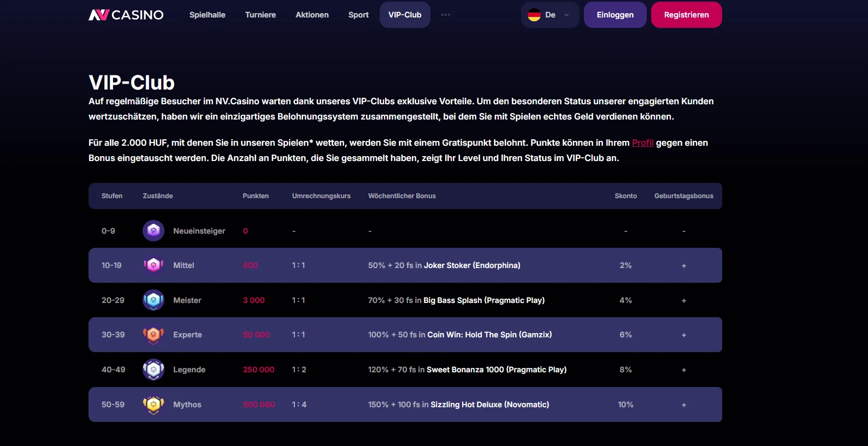Click the Umrechnungskurs column header

point(321,196)
